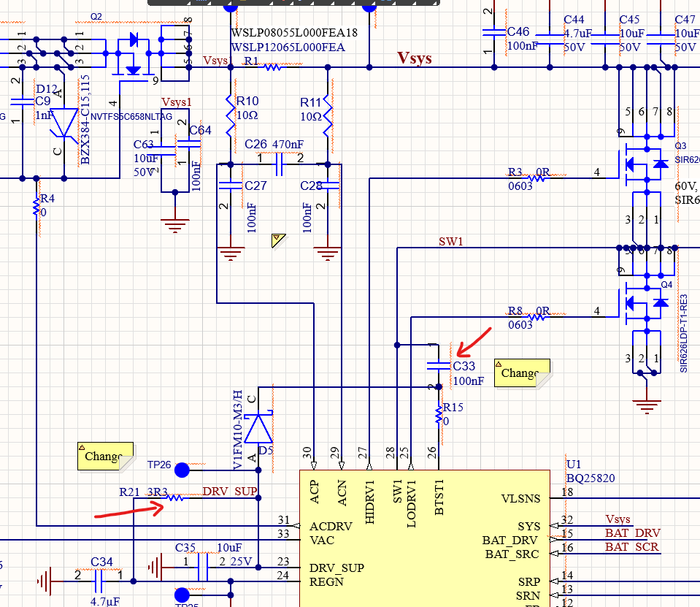Select the R3 resistor symbol
700x607 pixels.
pyautogui.click(x=536, y=178)
